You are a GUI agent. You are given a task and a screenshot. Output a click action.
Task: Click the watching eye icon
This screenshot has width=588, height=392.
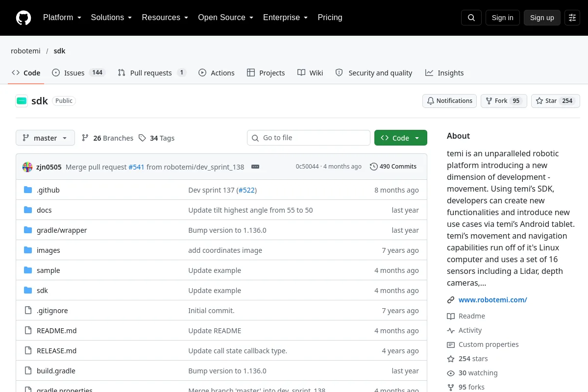451,373
